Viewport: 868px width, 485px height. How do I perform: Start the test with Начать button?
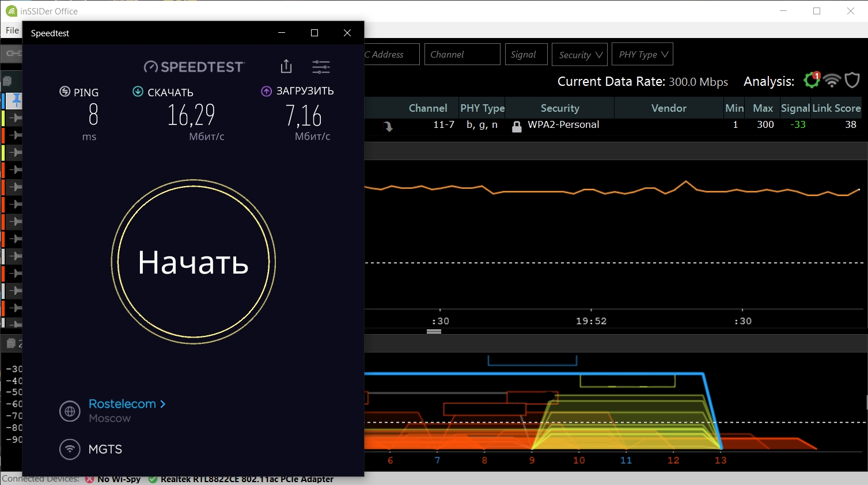[194, 262]
